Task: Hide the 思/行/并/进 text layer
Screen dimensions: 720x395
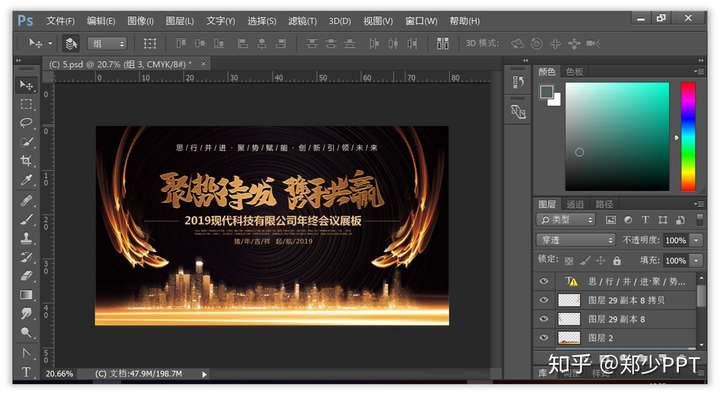Action: pyautogui.click(x=544, y=281)
